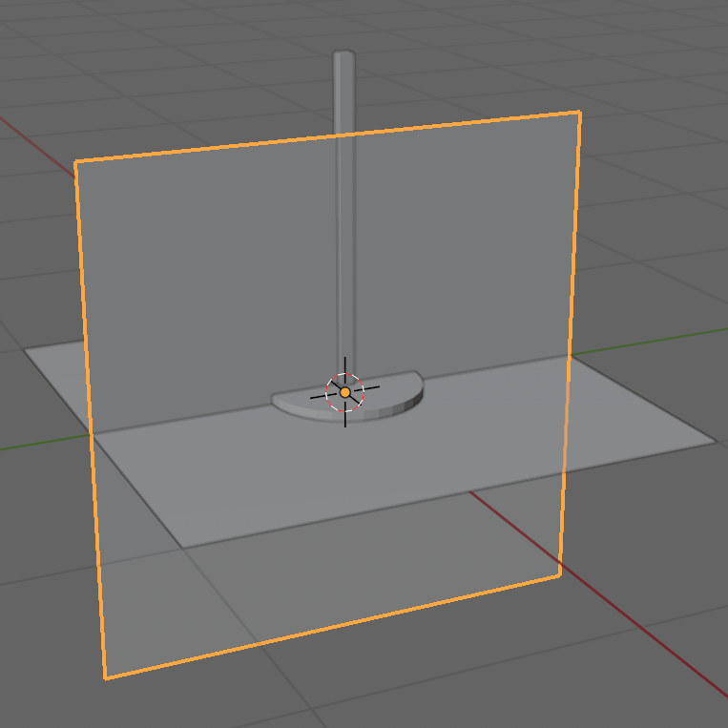The width and height of the screenshot is (728, 728).
Task: Click the 3D cursor crosshair
Action: pos(344,392)
